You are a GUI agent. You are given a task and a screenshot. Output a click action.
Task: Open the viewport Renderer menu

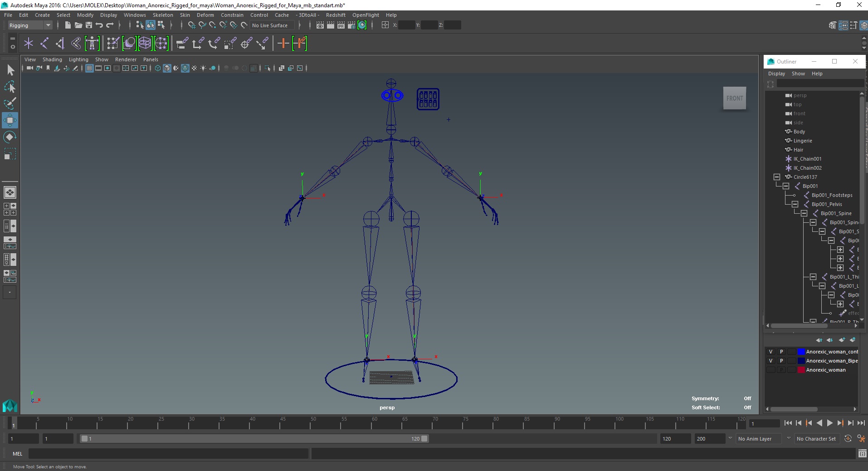click(x=126, y=59)
